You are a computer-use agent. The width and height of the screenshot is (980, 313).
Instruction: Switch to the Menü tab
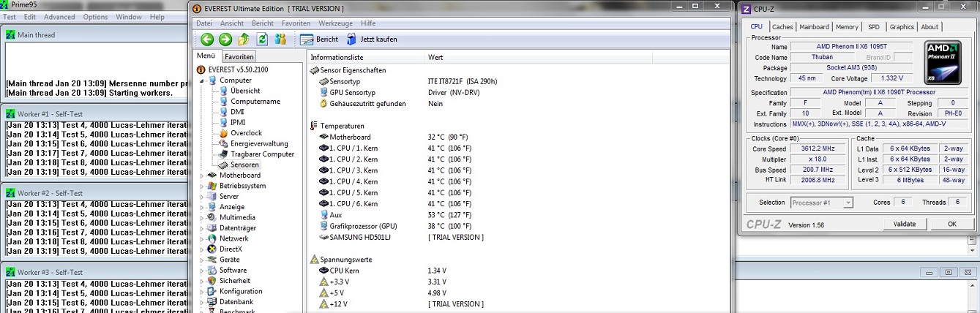(x=206, y=56)
